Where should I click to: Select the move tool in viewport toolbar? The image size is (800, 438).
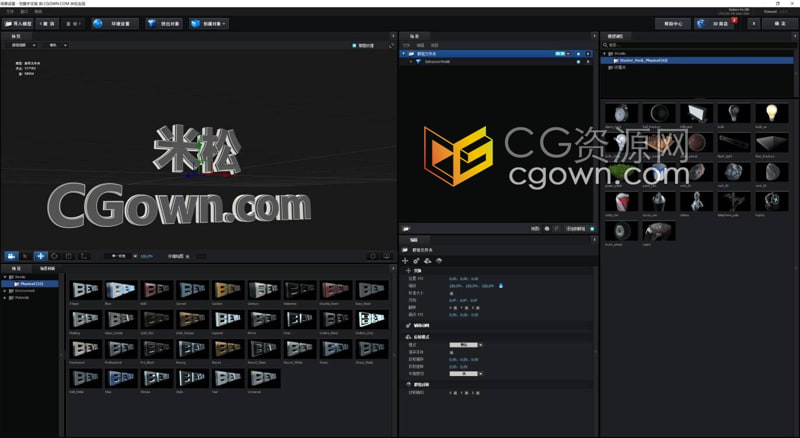(40, 256)
